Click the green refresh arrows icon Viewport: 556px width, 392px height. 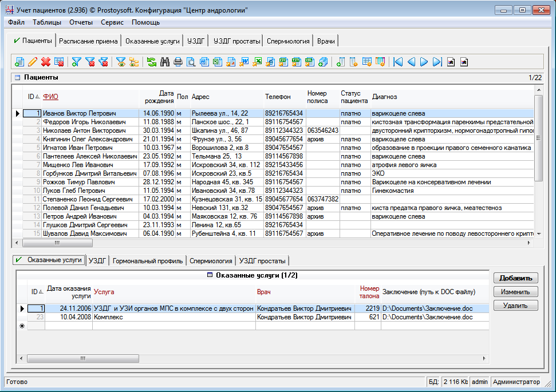pyautogui.click(x=152, y=62)
